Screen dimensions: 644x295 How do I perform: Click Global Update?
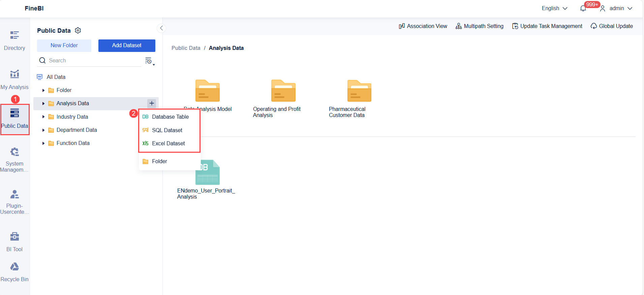(x=612, y=26)
